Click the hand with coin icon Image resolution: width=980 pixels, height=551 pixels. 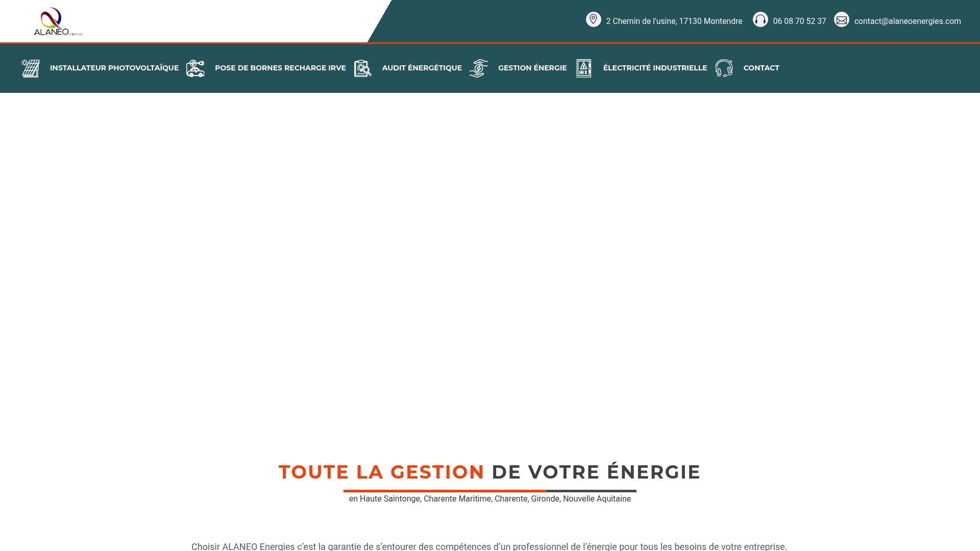coord(479,68)
